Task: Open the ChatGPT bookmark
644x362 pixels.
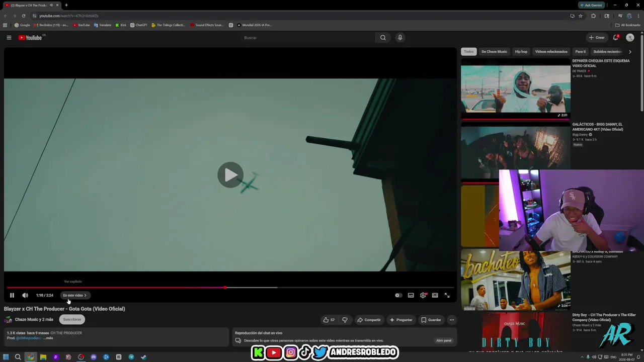Action: (x=139, y=25)
